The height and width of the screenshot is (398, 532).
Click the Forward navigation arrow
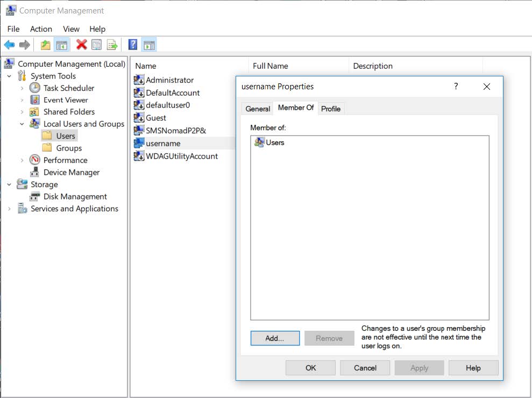tap(24, 44)
